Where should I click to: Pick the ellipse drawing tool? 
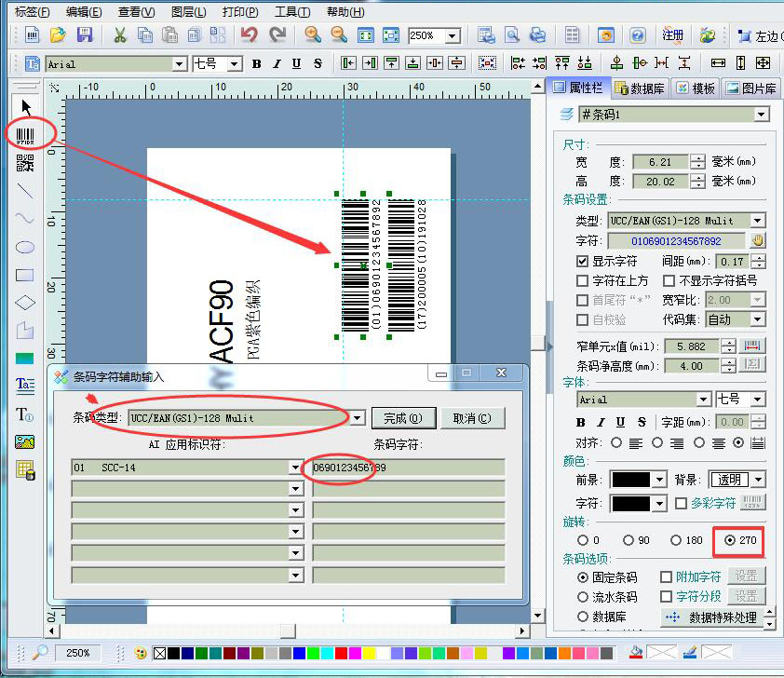(25, 248)
